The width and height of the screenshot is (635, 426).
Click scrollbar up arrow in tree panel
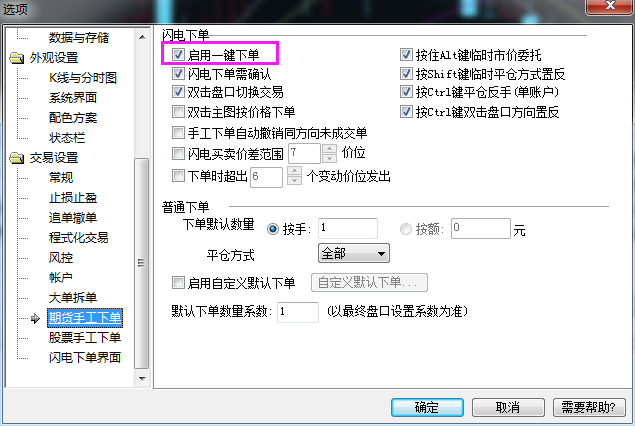142,37
